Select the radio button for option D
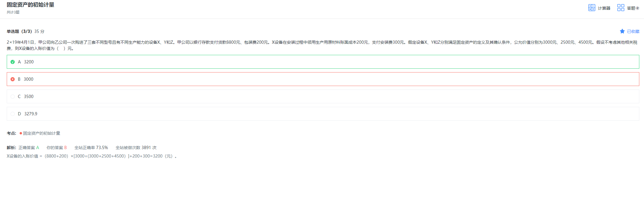644x206 pixels. 13,114
